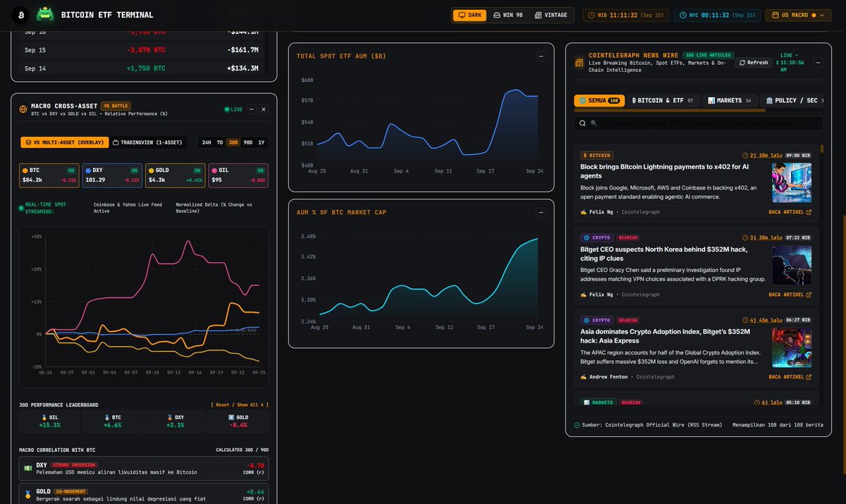Click the Bitcoin logo in header

point(22,15)
